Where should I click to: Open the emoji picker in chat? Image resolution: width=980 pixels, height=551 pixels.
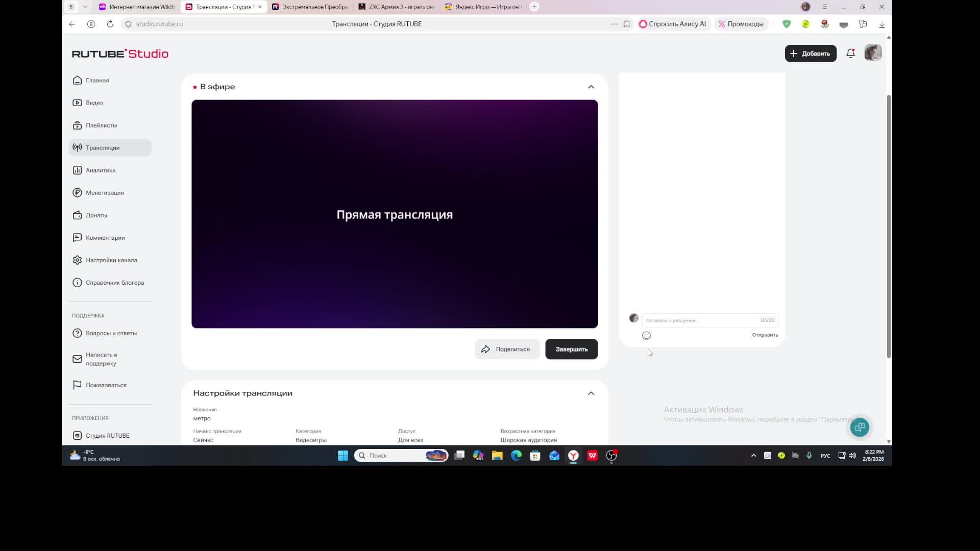(x=646, y=336)
